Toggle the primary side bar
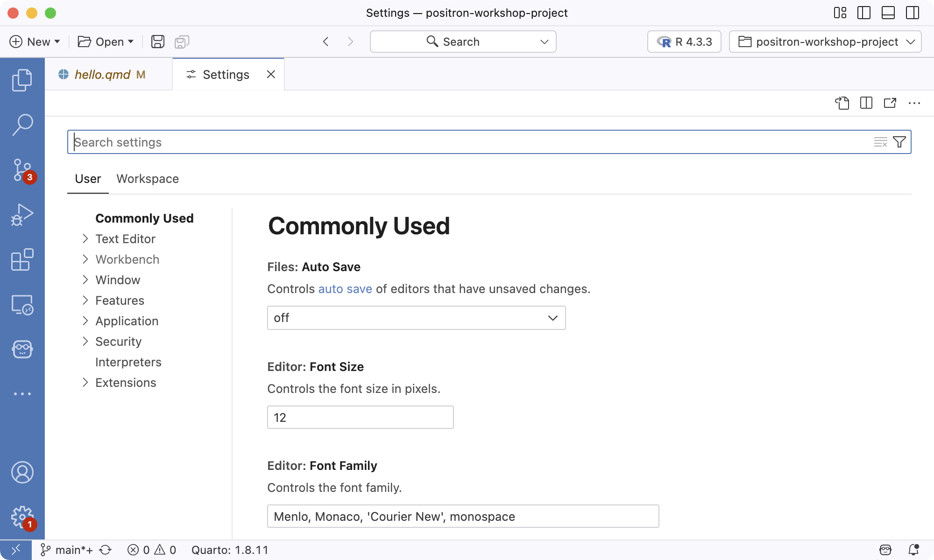 click(x=864, y=13)
